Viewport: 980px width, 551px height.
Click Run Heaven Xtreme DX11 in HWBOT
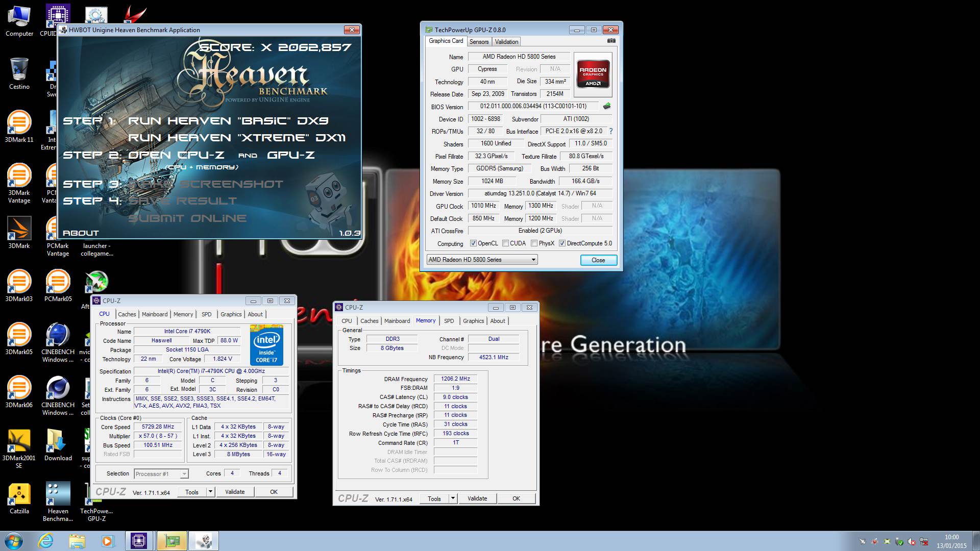pyautogui.click(x=237, y=138)
